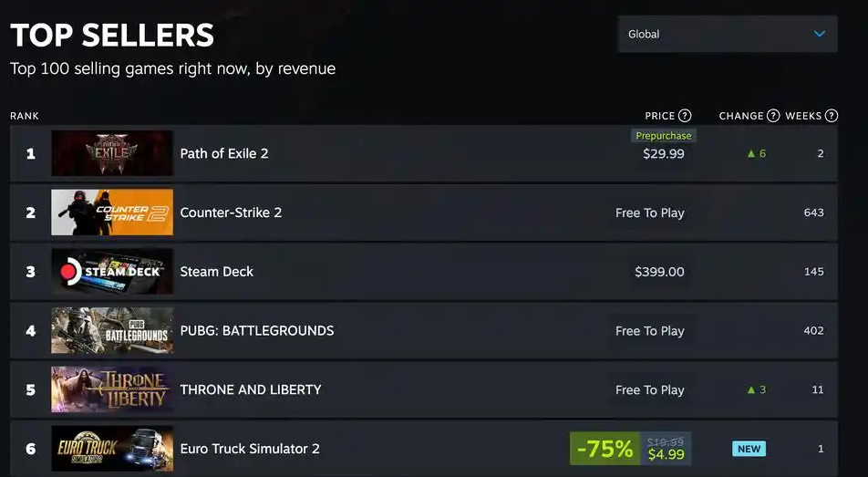
Task: Click the Path of Exile 2 thumbnail
Action: 112,153
